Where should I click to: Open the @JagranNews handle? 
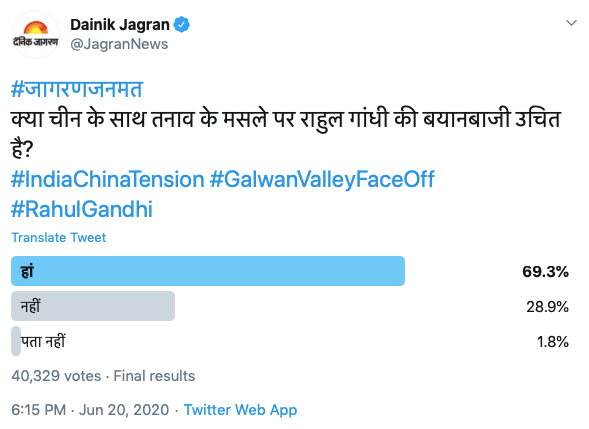tap(119, 44)
